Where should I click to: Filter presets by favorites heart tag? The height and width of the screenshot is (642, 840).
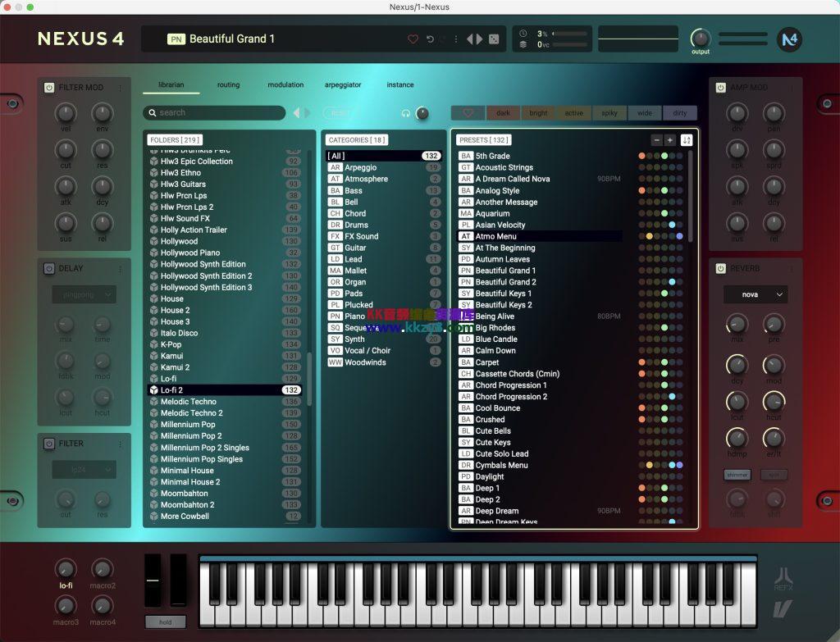pos(468,113)
